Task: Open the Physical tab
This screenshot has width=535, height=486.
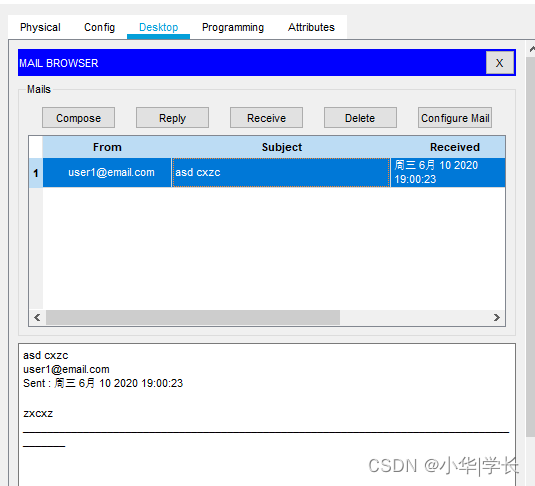Action: (x=40, y=27)
